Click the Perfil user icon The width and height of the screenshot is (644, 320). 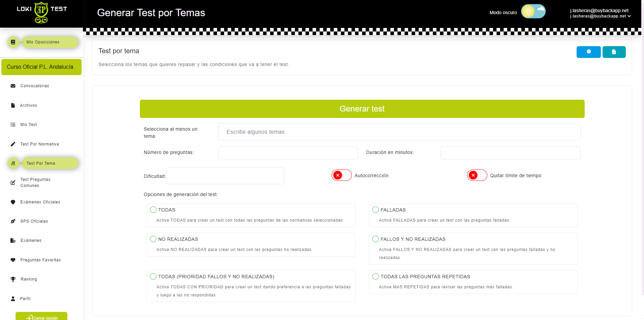[x=13, y=298]
